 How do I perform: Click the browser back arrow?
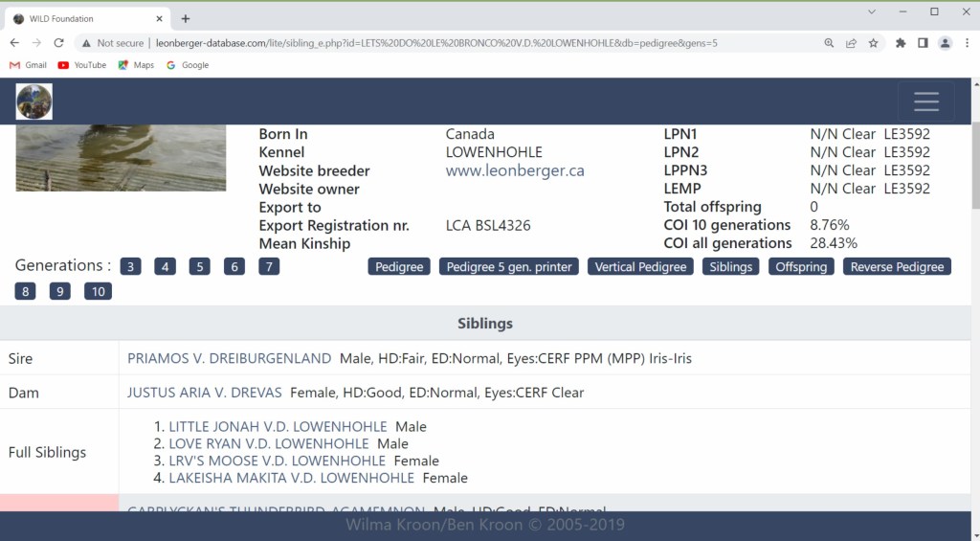pos(14,42)
